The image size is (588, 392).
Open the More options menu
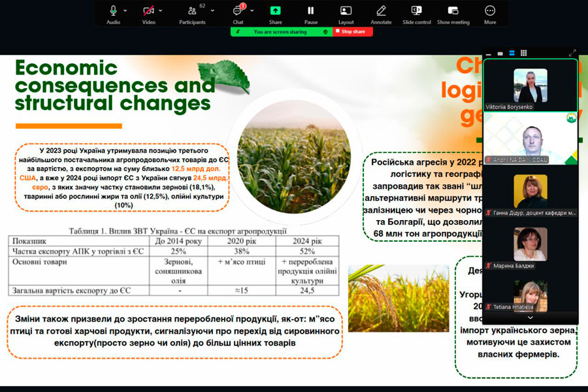pyautogui.click(x=490, y=11)
